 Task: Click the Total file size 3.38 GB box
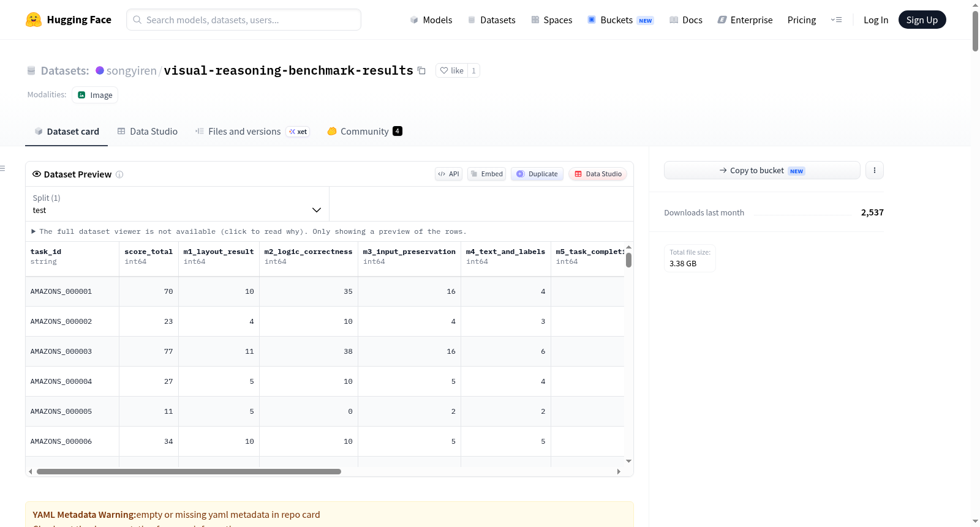coord(690,258)
